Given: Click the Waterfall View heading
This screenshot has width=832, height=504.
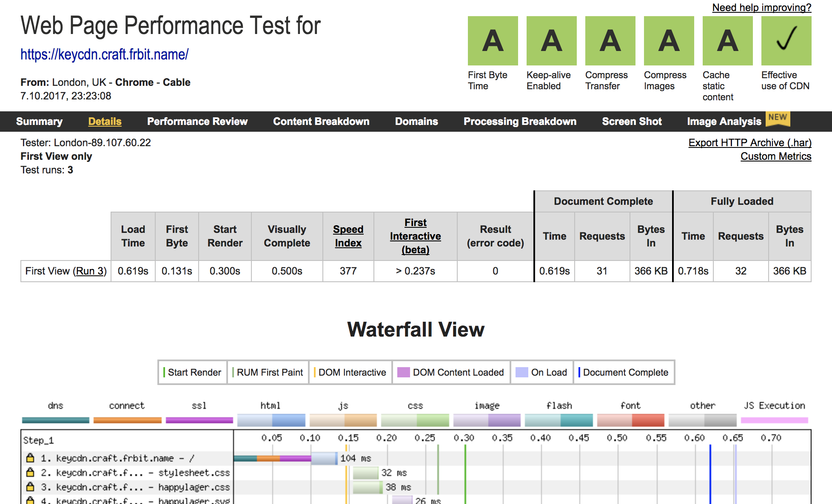Looking at the screenshot, I should [x=416, y=329].
